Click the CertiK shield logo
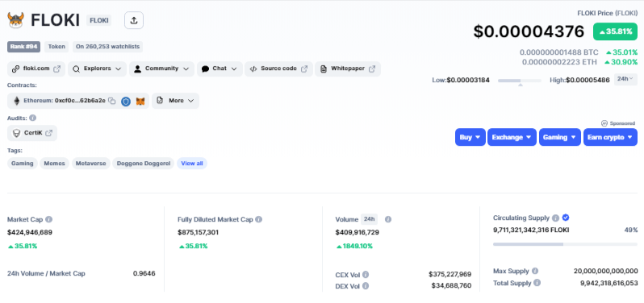Screen dimensions: 644x303 tap(17, 133)
